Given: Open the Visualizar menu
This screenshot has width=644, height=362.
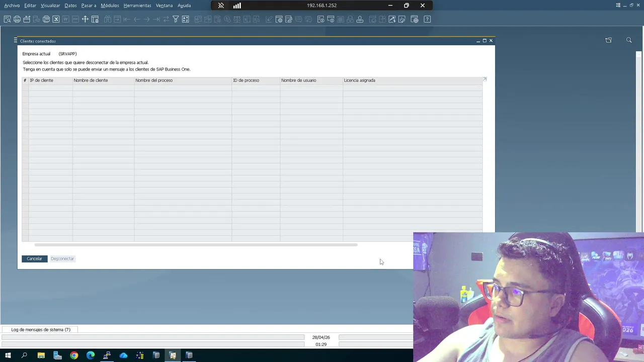Looking at the screenshot, I should click(x=50, y=6).
